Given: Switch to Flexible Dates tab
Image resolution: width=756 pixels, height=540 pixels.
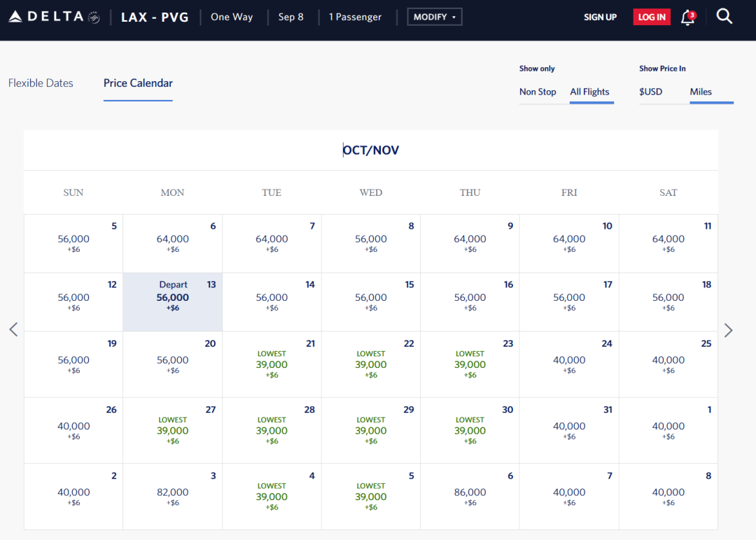Looking at the screenshot, I should (x=41, y=83).
